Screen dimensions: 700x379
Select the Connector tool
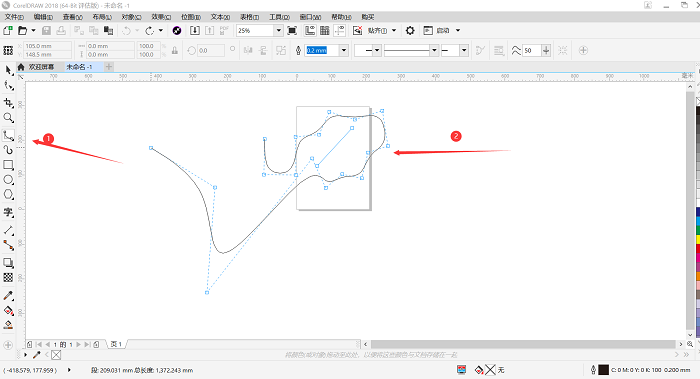click(8, 245)
